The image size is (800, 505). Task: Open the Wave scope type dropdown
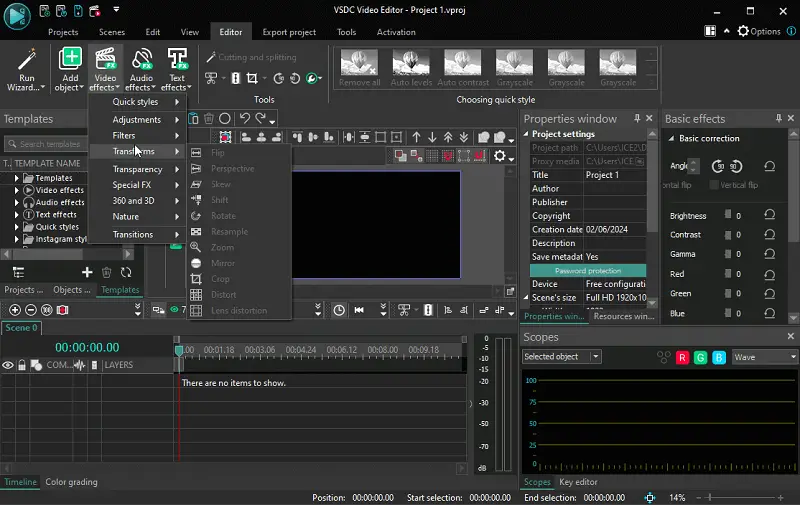793,357
